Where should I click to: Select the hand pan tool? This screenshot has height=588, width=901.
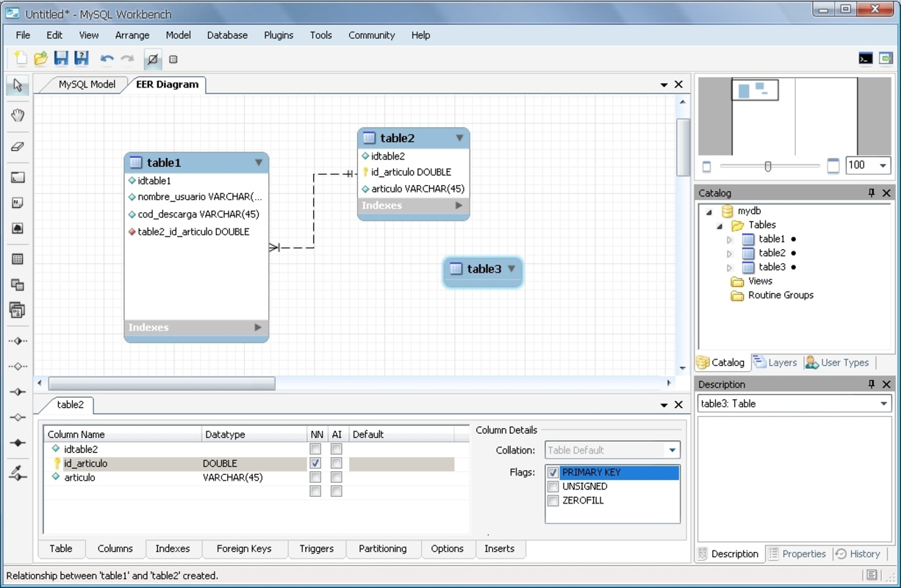(18, 115)
